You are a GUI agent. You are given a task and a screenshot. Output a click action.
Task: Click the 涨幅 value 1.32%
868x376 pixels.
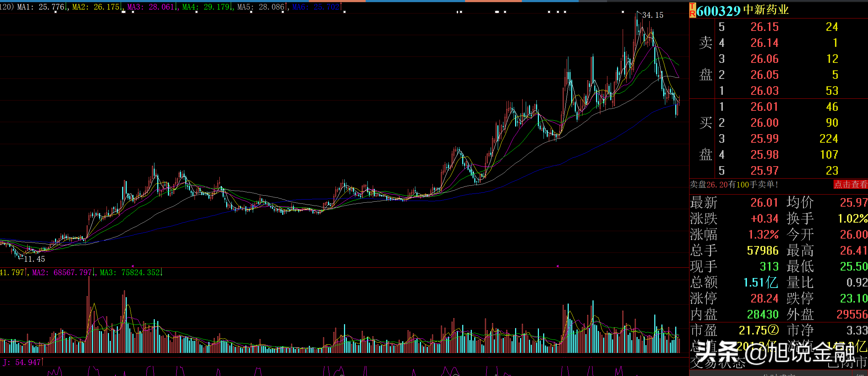click(763, 235)
